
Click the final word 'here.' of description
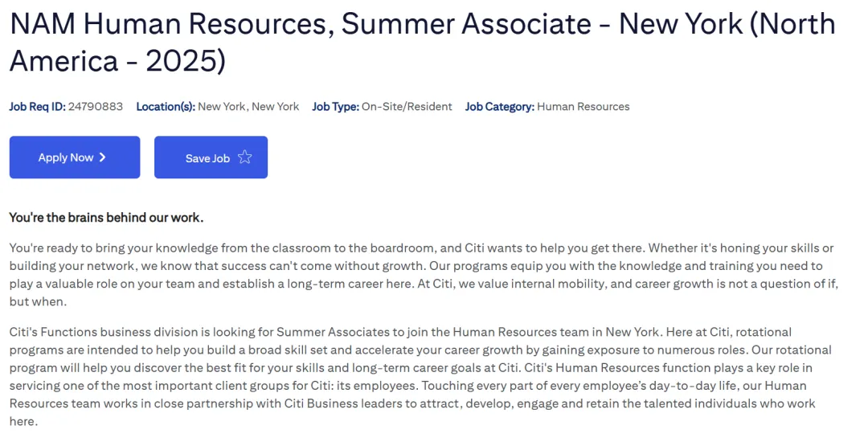click(23, 421)
